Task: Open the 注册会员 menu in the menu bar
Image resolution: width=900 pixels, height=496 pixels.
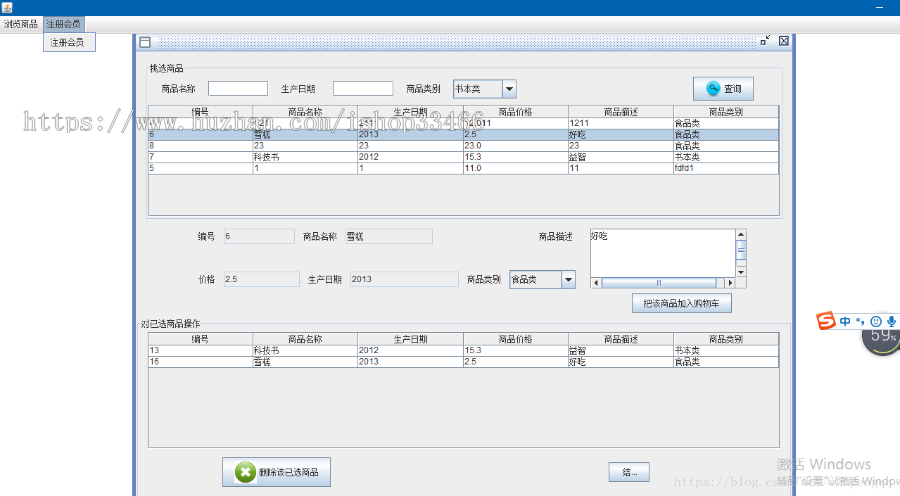Action: point(64,24)
